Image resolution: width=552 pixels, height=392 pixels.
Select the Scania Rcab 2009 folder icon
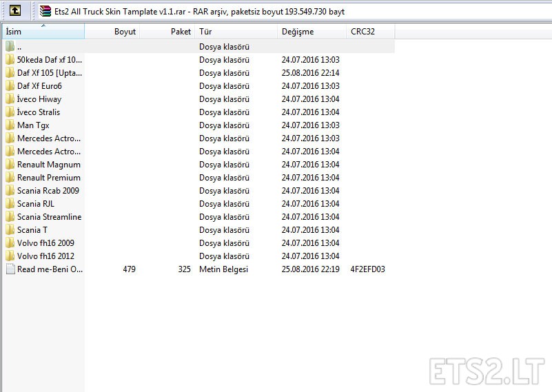tap(10, 190)
